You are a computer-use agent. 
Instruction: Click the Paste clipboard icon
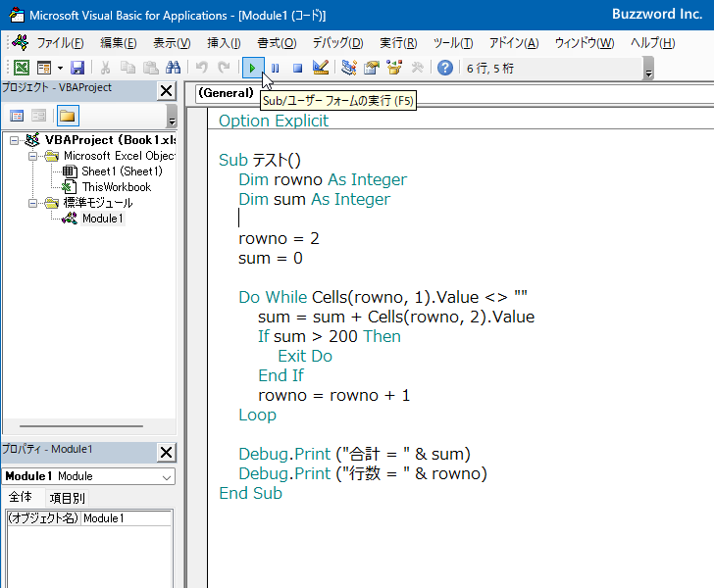pyautogui.click(x=151, y=68)
